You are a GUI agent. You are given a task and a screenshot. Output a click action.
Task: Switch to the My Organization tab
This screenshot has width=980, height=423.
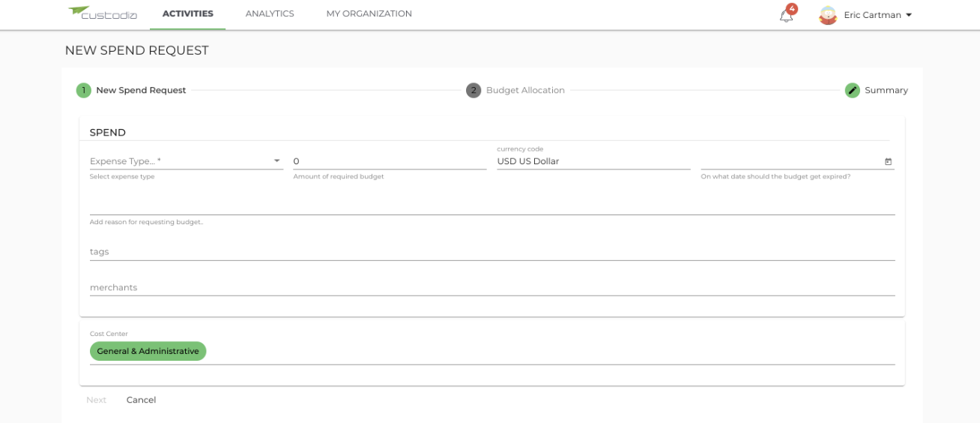(369, 13)
